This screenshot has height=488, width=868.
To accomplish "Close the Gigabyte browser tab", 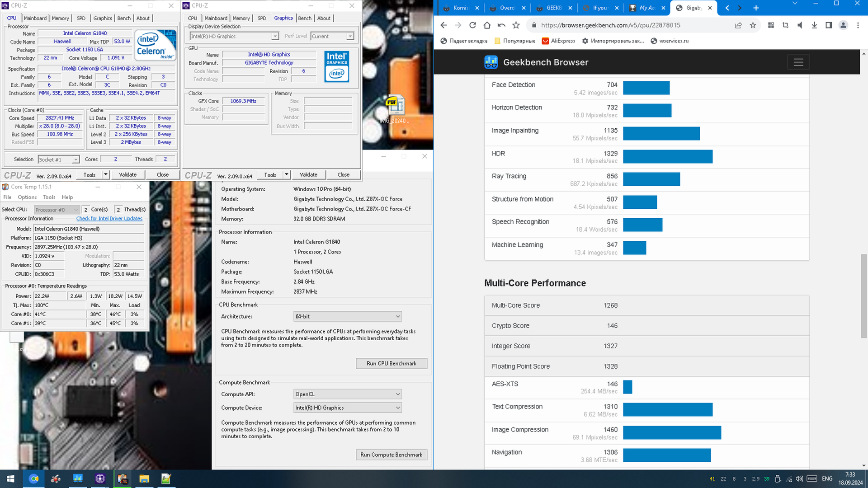I will pyautogui.click(x=710, y=8).
